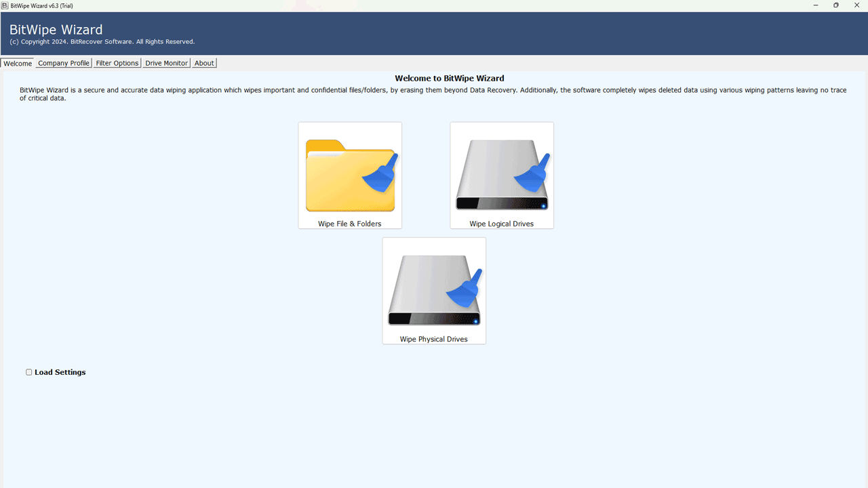
Task: Click the 'Welcome to BitWipe Wizard' heading
Action: pos(450,79)
